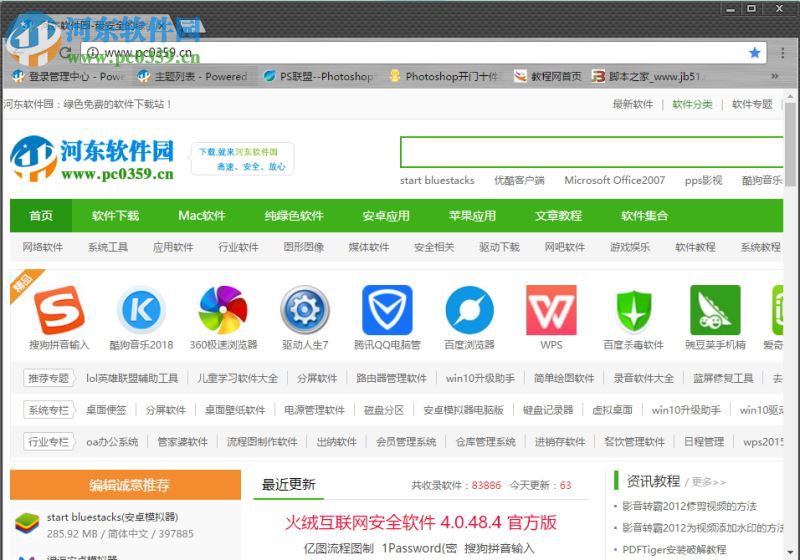Image resolution: width=800 pixels, height=560 pixels.
Task: Select the 最近更新 tab heading
Action: [288, 485]
